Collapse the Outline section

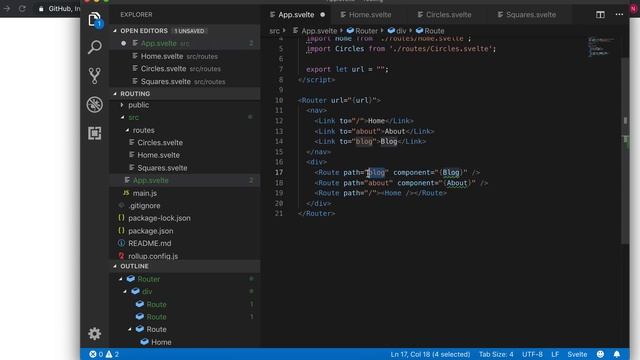point(115,266)
